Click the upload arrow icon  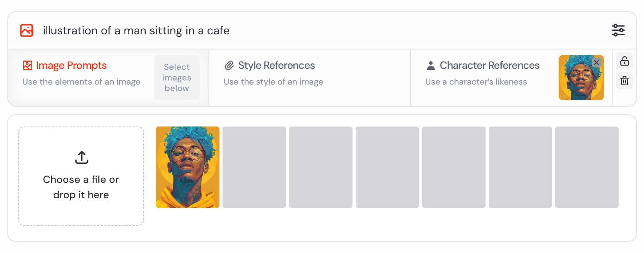coord(82,157)
